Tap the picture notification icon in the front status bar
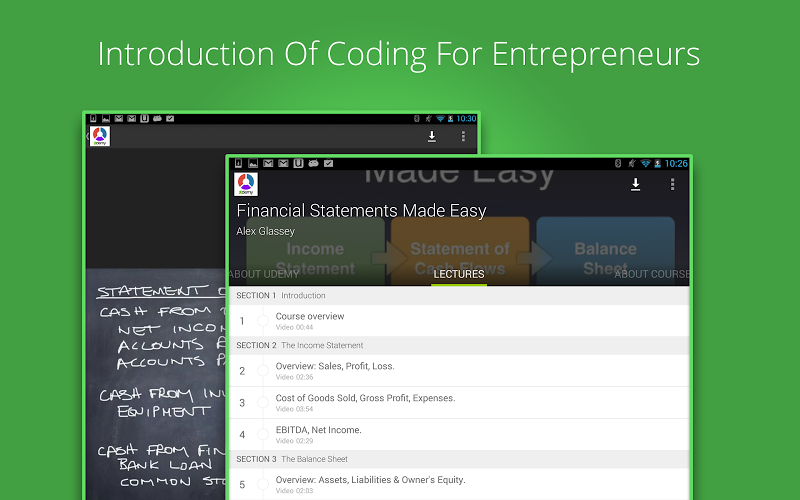This screenshot has width=800, height=500. (x=253, y=163)
